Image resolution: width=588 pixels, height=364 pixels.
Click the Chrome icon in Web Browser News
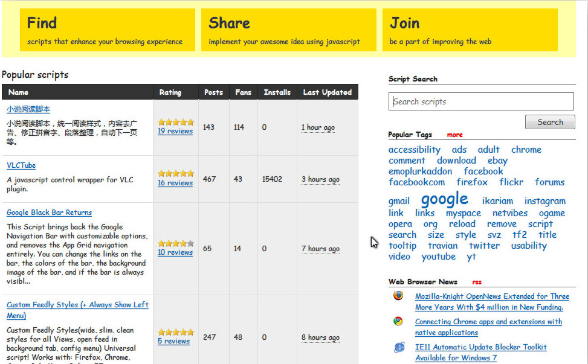tap(398, 322)
